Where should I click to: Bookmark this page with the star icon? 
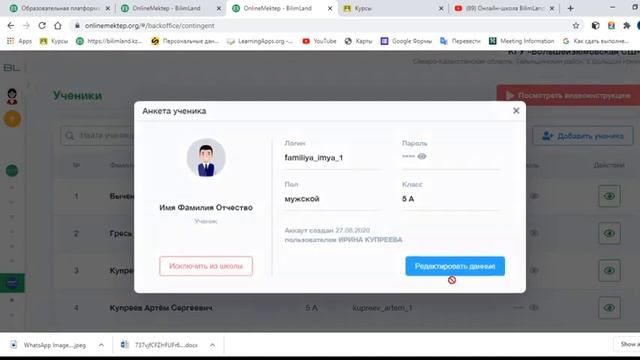(x=576, y=26)
